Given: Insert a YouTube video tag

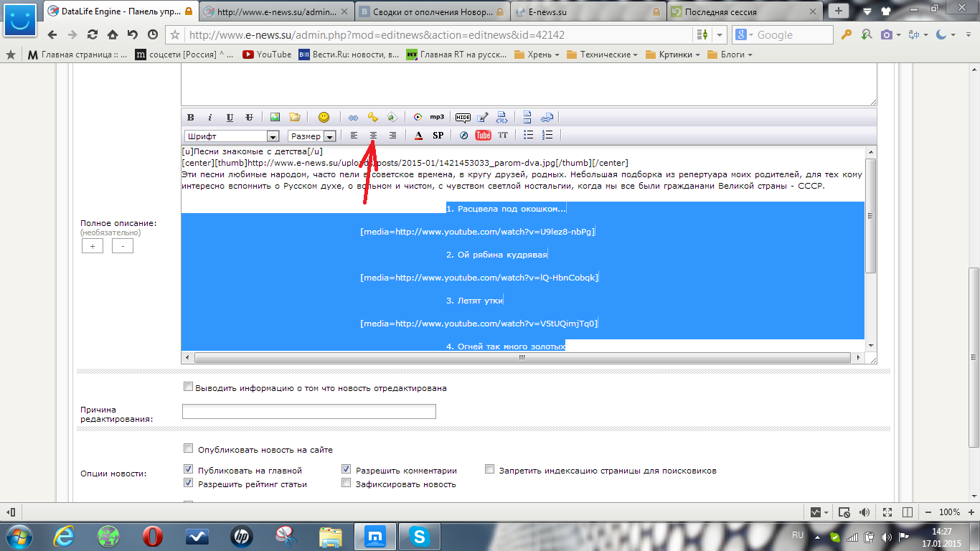Looking at the screenshot, I should [x=483, y=135].
